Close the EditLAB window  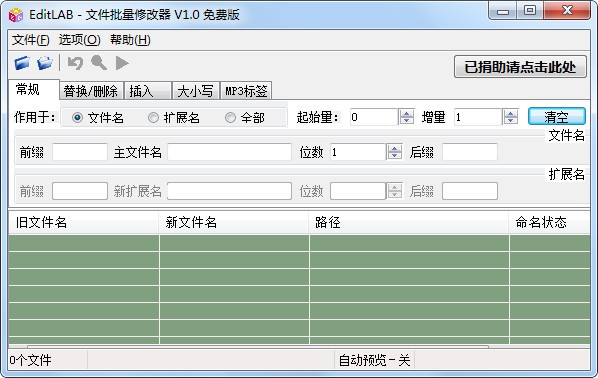(x=567, y=11)
